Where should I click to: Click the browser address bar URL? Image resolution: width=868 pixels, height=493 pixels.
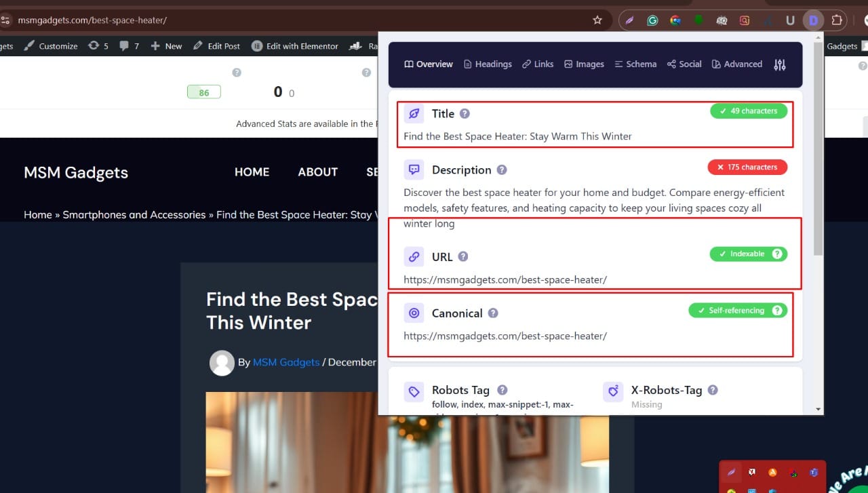tap(92, 20)
